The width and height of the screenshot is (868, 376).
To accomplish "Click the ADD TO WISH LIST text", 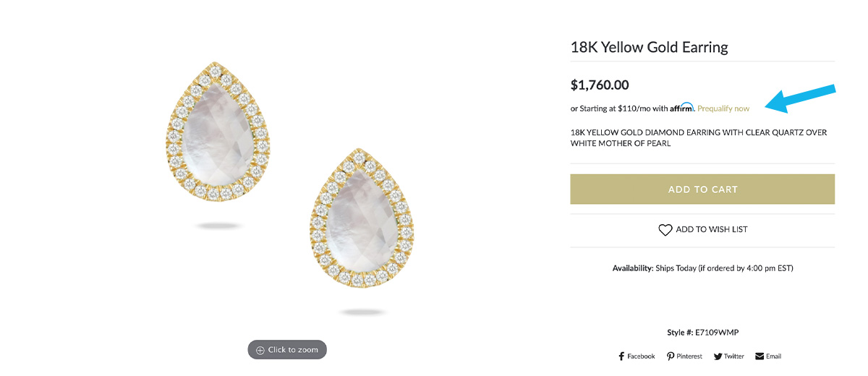I will 712,229.
